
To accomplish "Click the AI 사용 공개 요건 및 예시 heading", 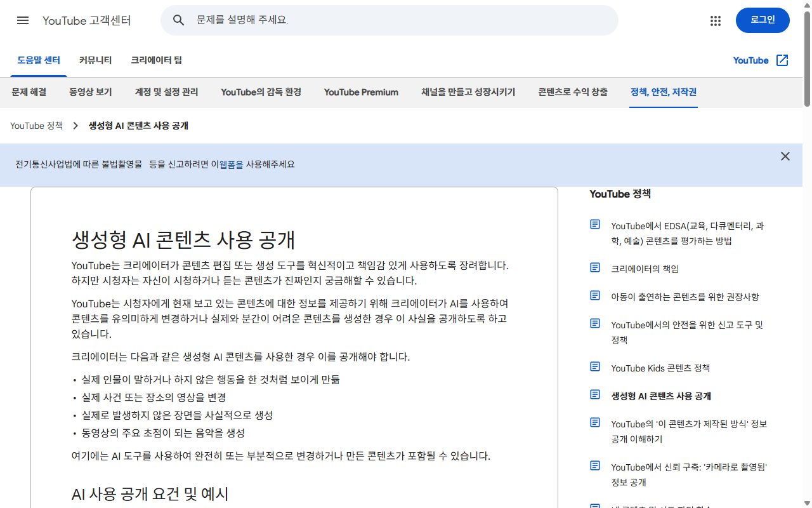I will click(x=150, y=494).
